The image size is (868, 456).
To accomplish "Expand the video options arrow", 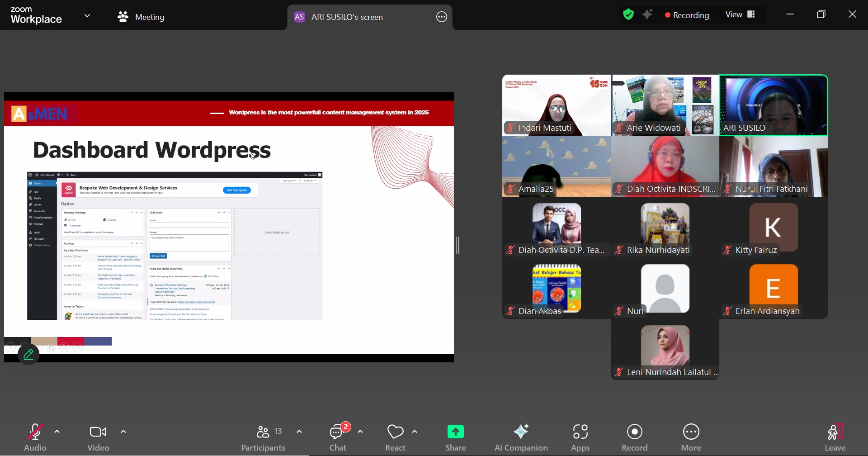I will point(123,432).
